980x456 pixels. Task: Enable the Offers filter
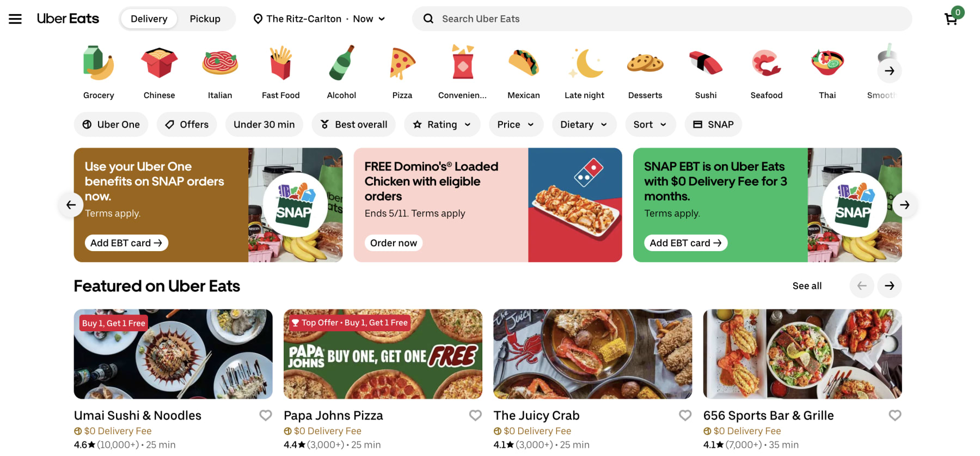point(187,124)
